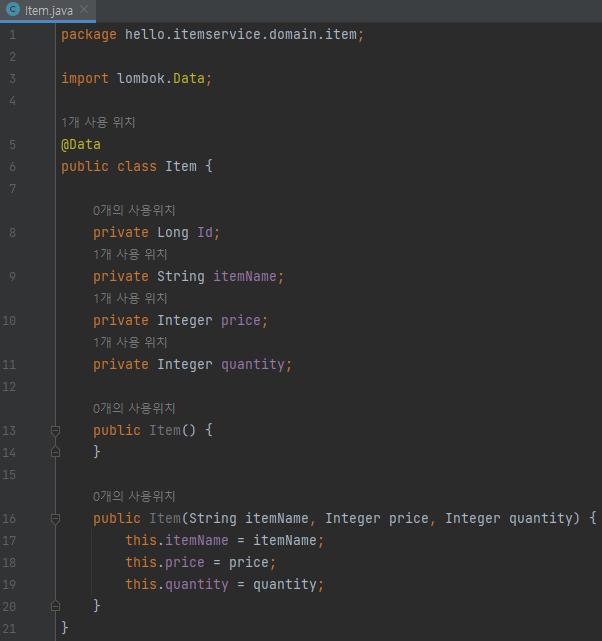Viewport: 602px width, 641px height.
Task: Click itemName field declaration on line 9
Action: (x=245, y=277)
